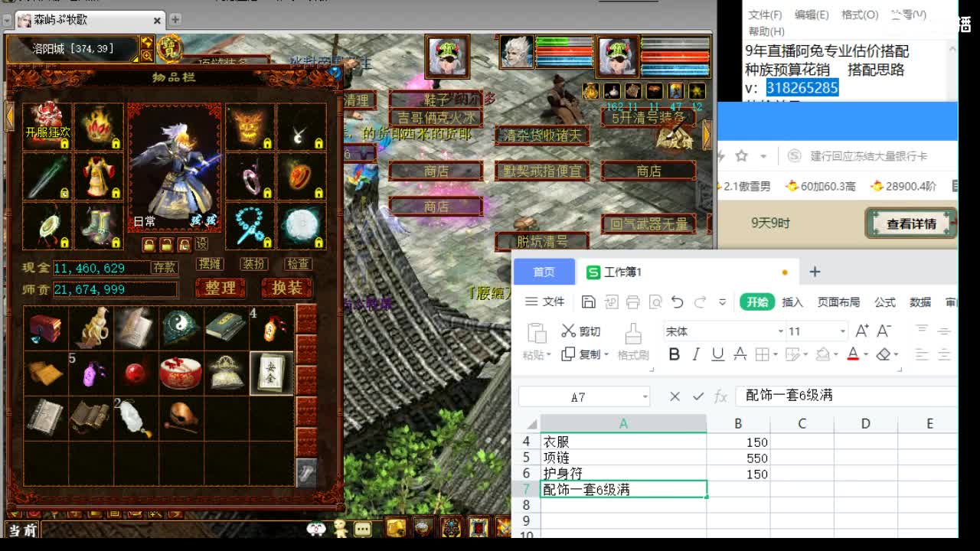Screen dimensions: 980x551
Task: Click the undo arrow in WPS
Action: tap(677, 302)
